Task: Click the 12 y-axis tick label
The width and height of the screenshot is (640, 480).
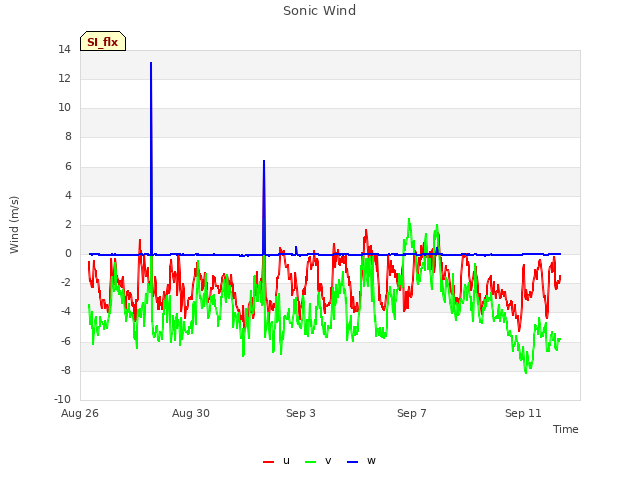Action: click(x=64, y=79)
